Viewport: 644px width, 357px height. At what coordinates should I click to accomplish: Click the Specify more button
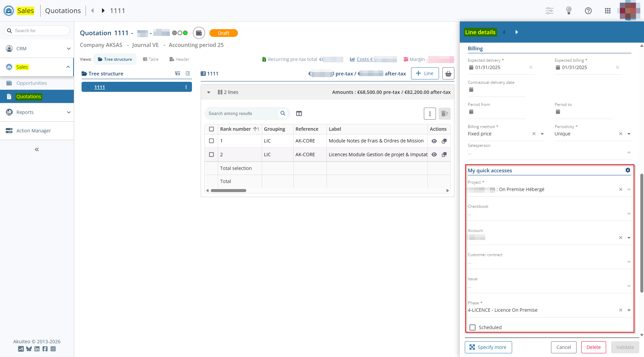(488, 347)
